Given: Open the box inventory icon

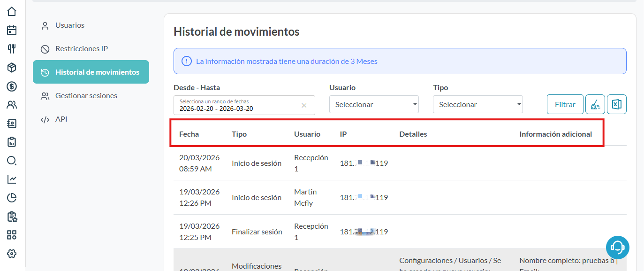Looking at the screenshot, I should point(12,68).
